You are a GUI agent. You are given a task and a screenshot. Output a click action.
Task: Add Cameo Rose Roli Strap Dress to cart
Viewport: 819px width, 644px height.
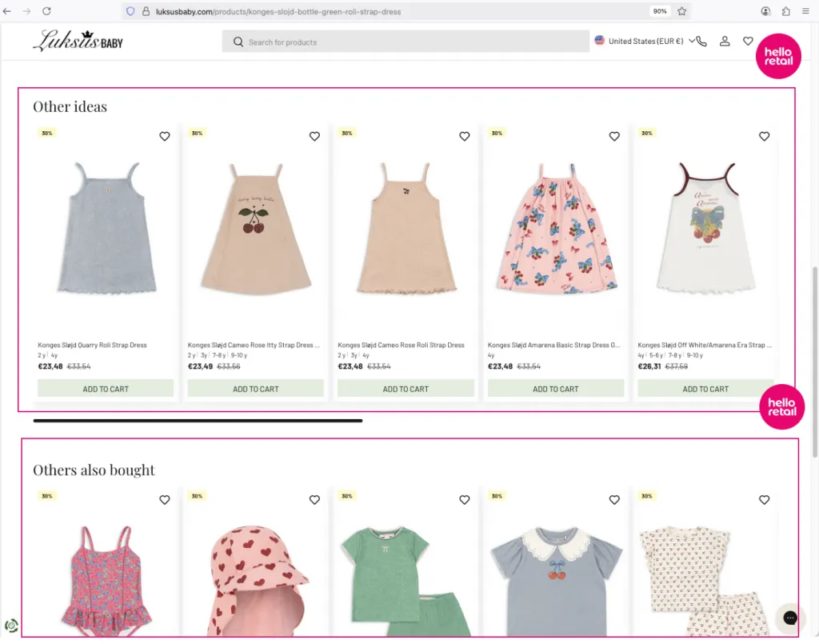point(405,388)
